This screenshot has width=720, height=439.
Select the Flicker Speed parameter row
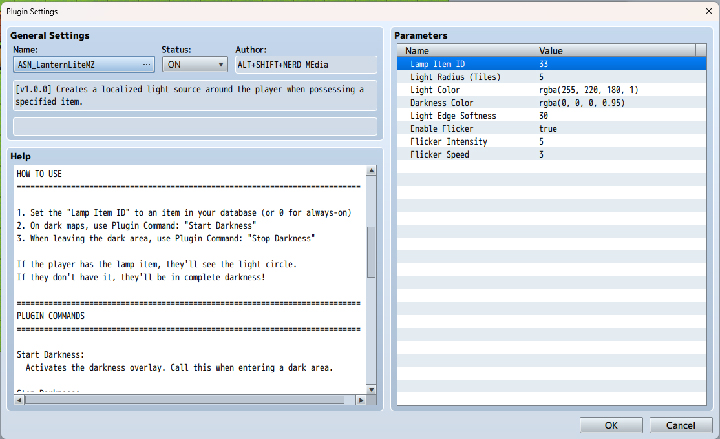point(551,154)
